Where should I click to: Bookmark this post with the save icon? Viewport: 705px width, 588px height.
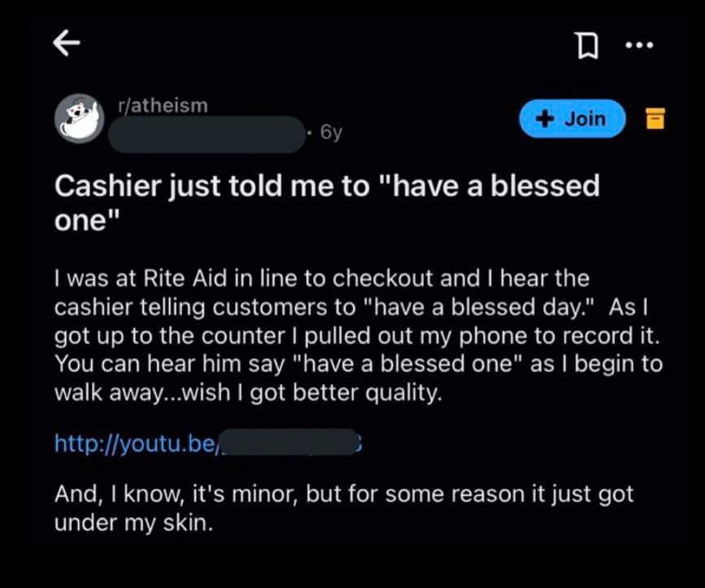pyautogui.click(x=587, y=46)
